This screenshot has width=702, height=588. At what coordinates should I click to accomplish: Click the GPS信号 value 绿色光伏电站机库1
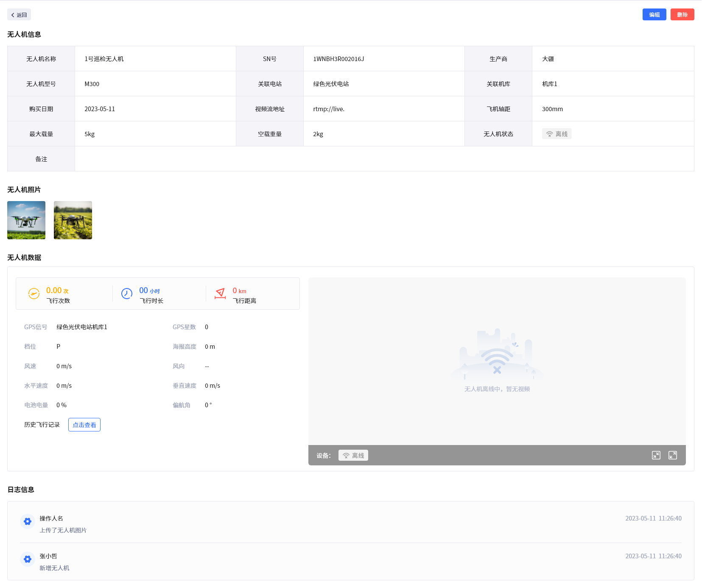click(82, 327)
